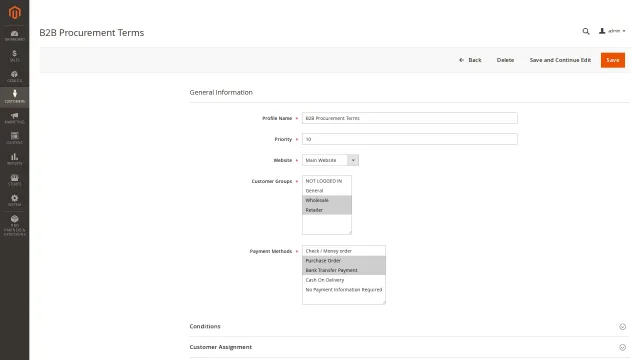
Task: Click Save and Continue Edit
Action: pos(560,60)
